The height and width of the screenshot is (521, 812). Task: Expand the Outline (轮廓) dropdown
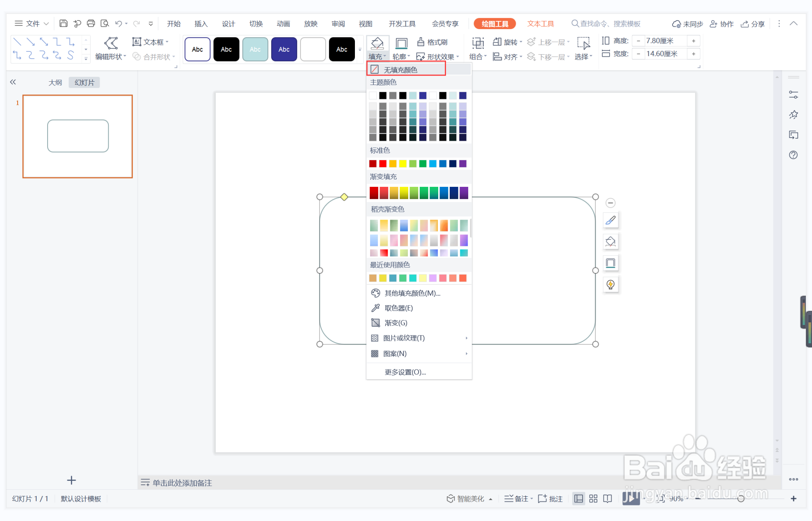[x=401, y=57]
